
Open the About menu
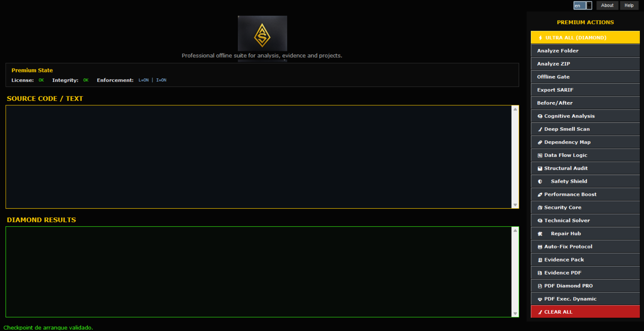[607, 5]
